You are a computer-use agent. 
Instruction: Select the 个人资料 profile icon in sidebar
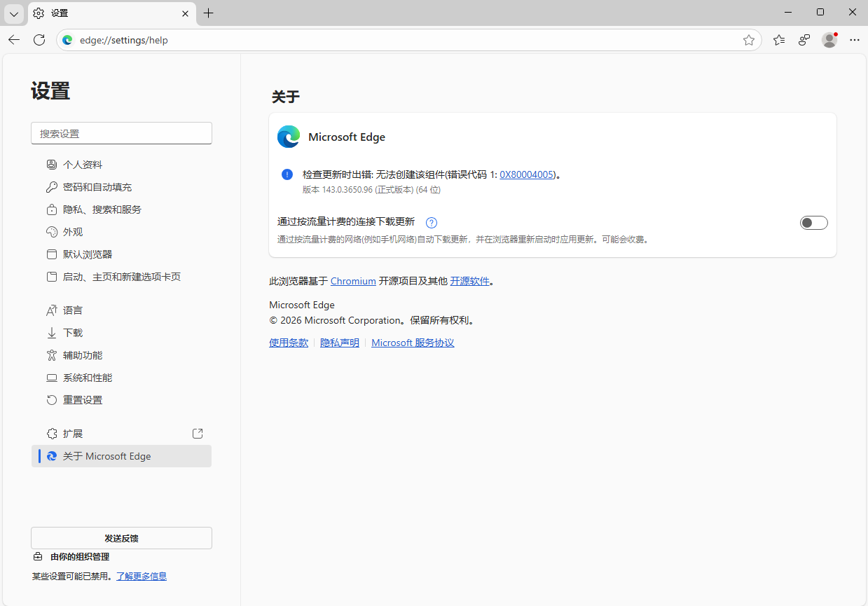(51, 164)
